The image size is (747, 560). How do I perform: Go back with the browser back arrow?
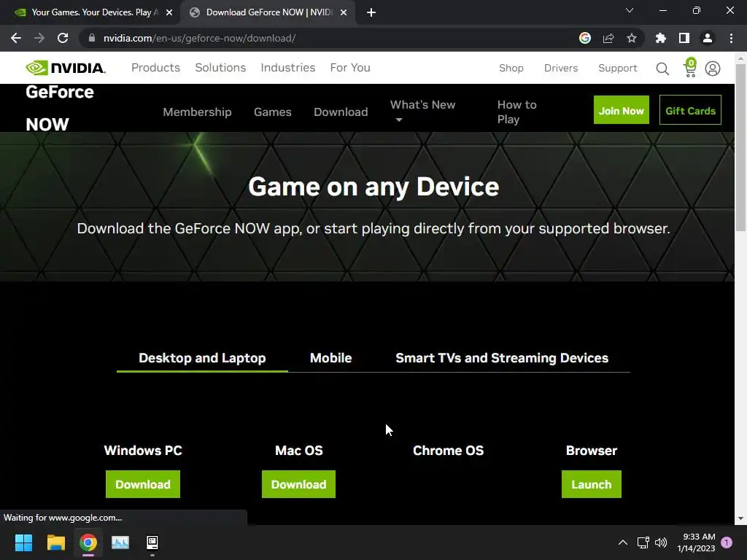point(16,38)
